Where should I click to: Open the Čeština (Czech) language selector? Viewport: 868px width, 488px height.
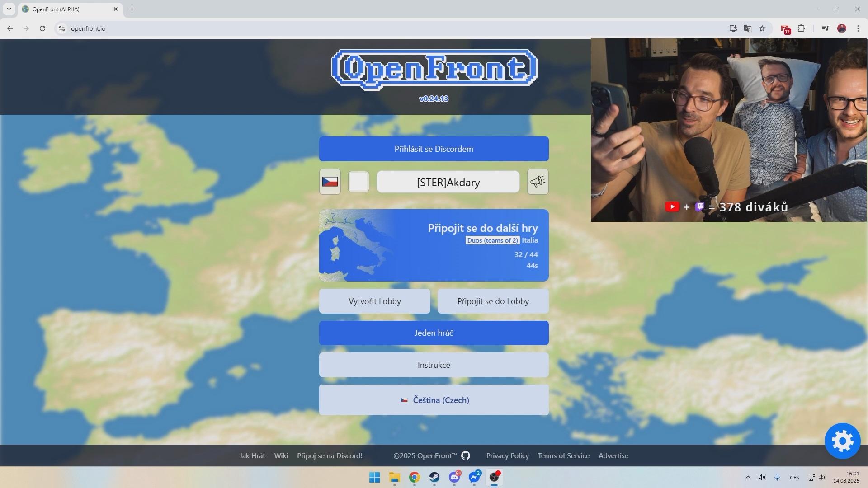(x=434, y=400)
